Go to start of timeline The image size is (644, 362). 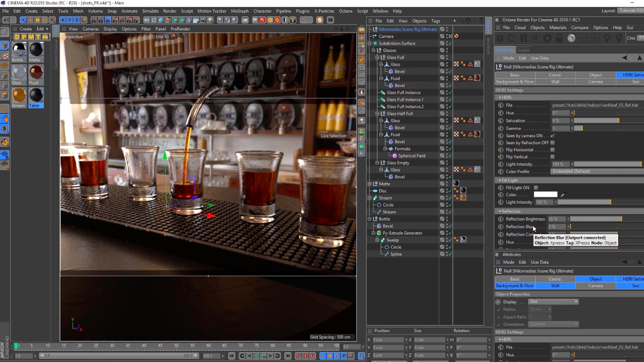(x=232, y=356)
